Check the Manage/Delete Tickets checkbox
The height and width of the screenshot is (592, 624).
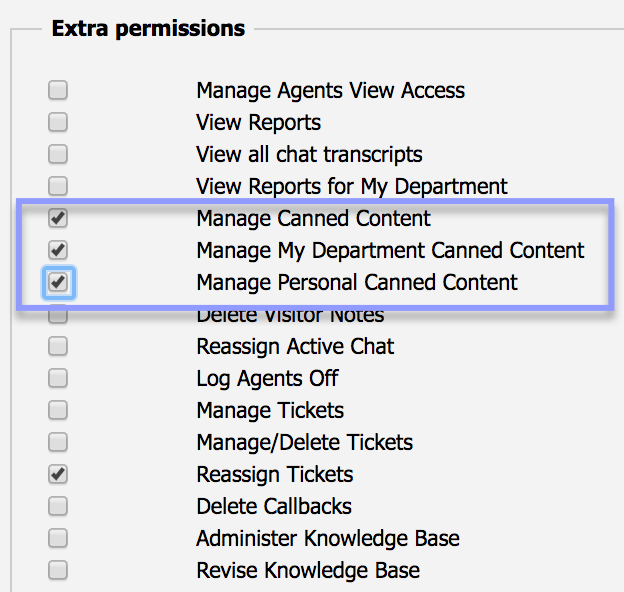click(x=58, y=443)
